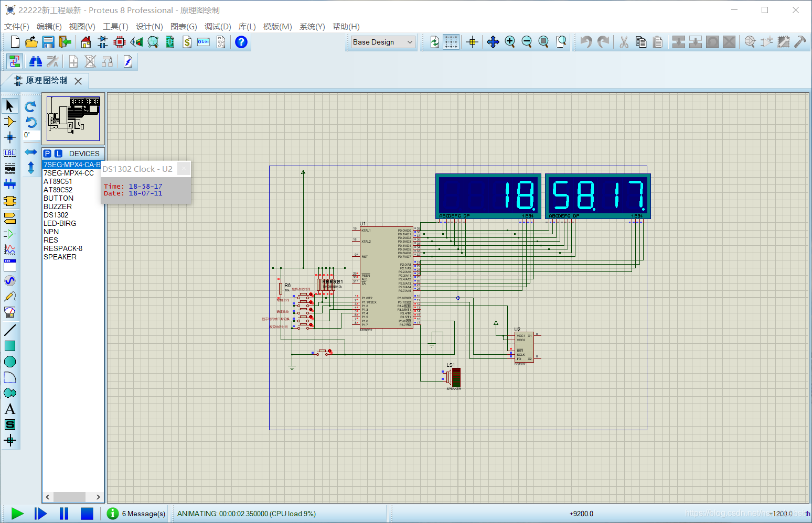Open the 调试(D) menu
This screenshot has width=812, height=523.
tap(218, 27)
